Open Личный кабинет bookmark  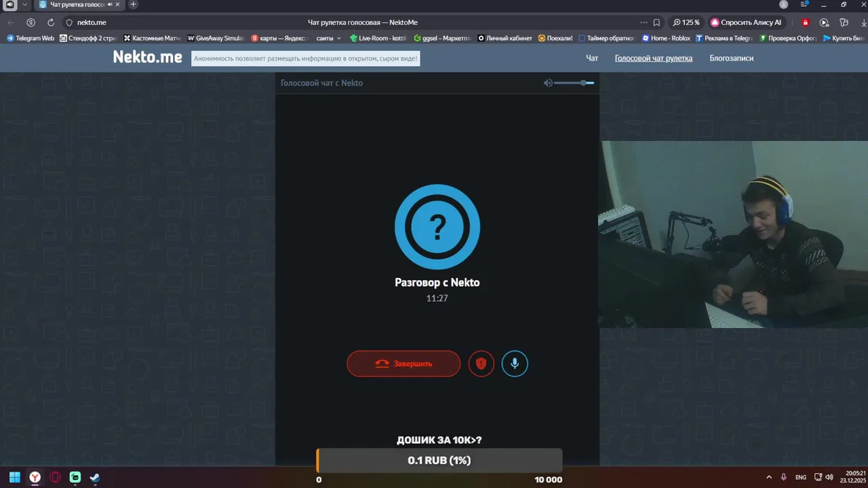click(x=505, y=39)
